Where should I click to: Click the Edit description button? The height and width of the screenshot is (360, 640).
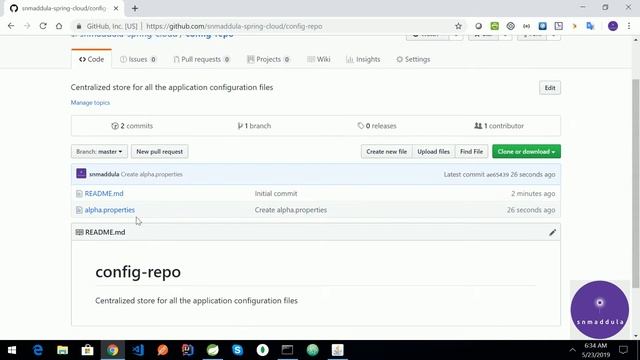pos(550,88)
